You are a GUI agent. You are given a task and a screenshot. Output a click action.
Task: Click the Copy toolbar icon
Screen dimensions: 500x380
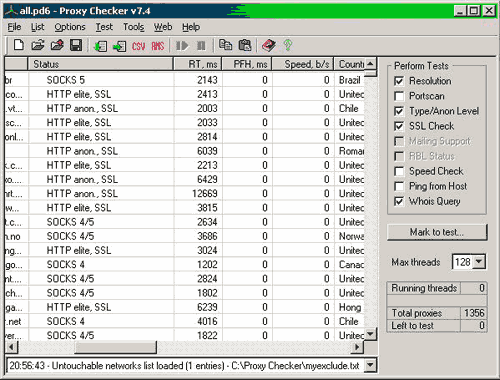point(225,45)
